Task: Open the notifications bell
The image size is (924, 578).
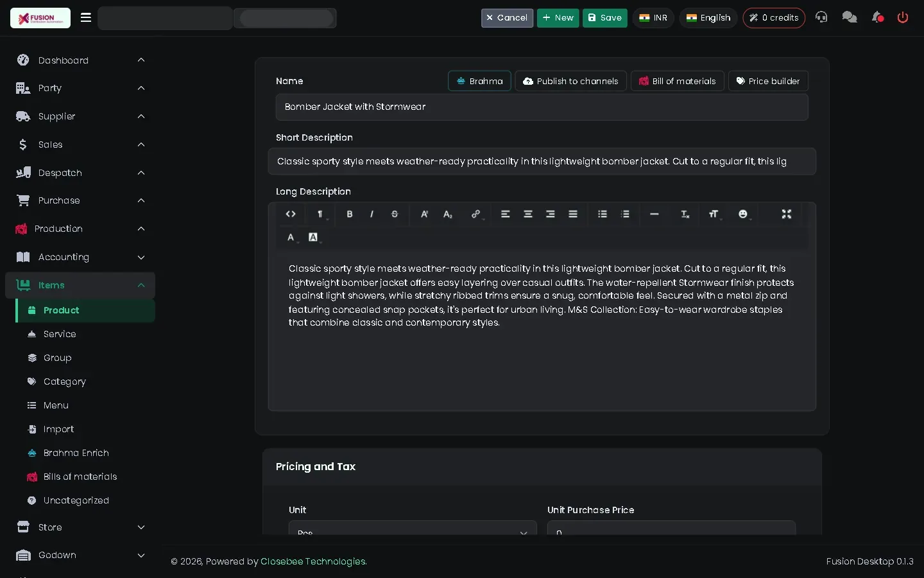Action: tap(878, 17)
